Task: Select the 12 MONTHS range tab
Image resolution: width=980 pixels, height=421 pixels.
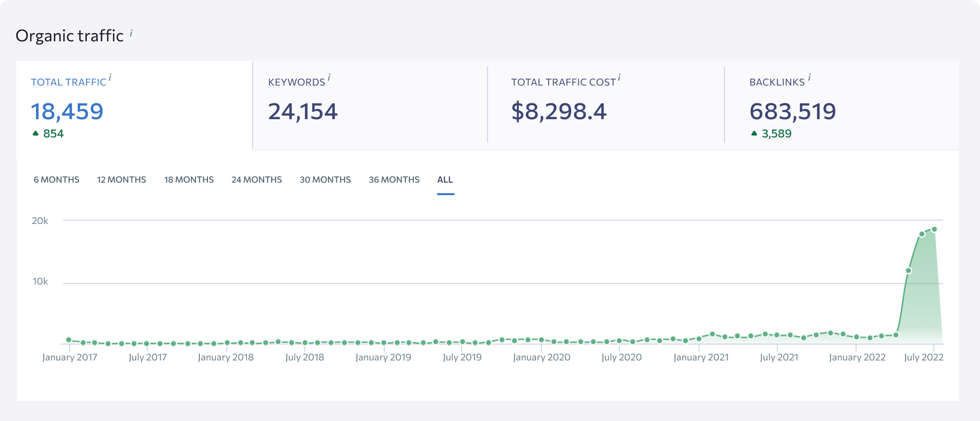Action: pos(122,180)
